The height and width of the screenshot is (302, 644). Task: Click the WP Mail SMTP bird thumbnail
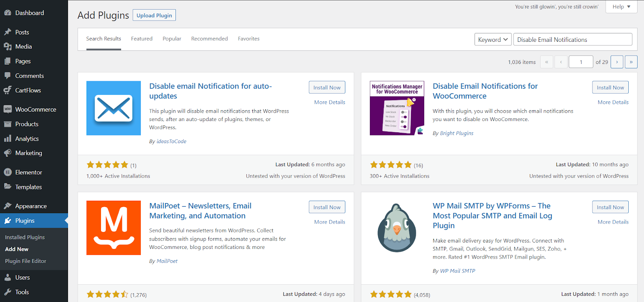397,228
